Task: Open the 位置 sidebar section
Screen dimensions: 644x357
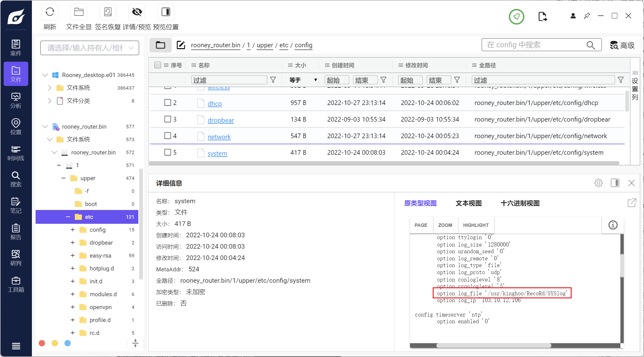Action: [x=16, y=126]
